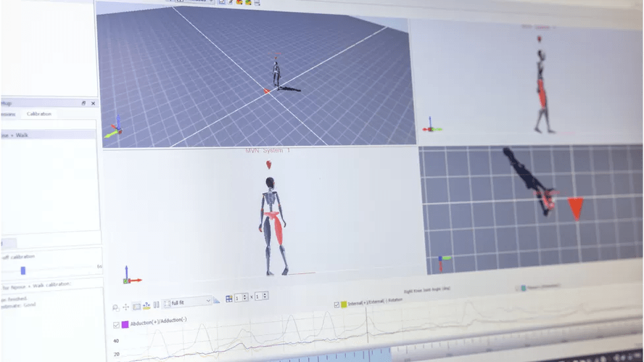Viewport: 644px width, 362px height.
Task: Click the second grid count spinner after the x
Action: (260, 296)
